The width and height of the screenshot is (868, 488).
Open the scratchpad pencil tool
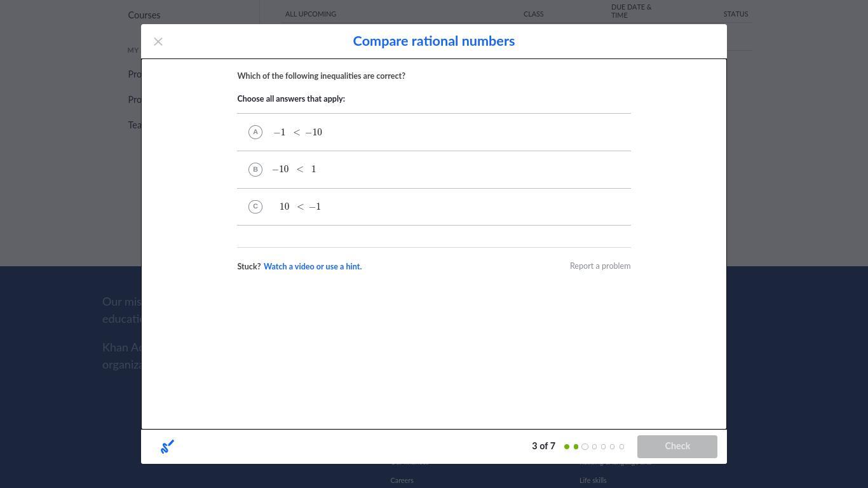[167, 447]
